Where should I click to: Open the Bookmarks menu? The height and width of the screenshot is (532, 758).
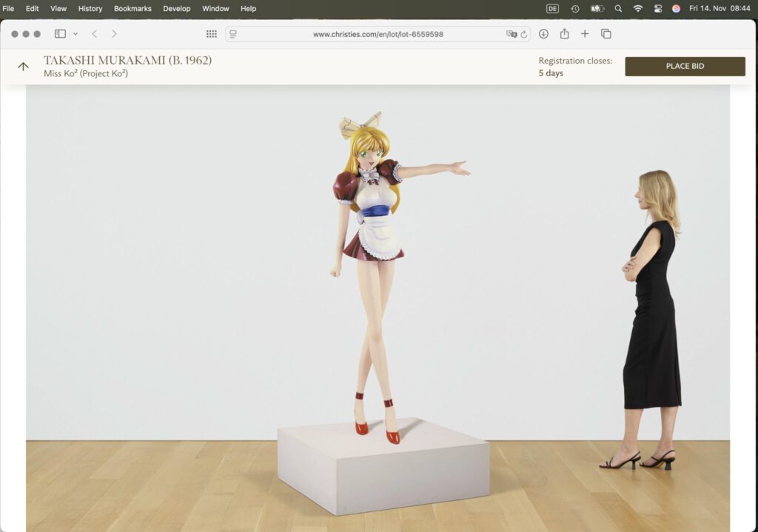[133, 9]
